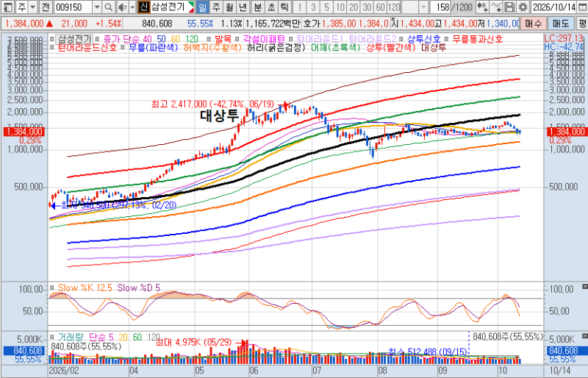The width and height of the screenshot is (588, 378).
Task: Focus the stock code field 009150
Action: [x=73, y=7]
